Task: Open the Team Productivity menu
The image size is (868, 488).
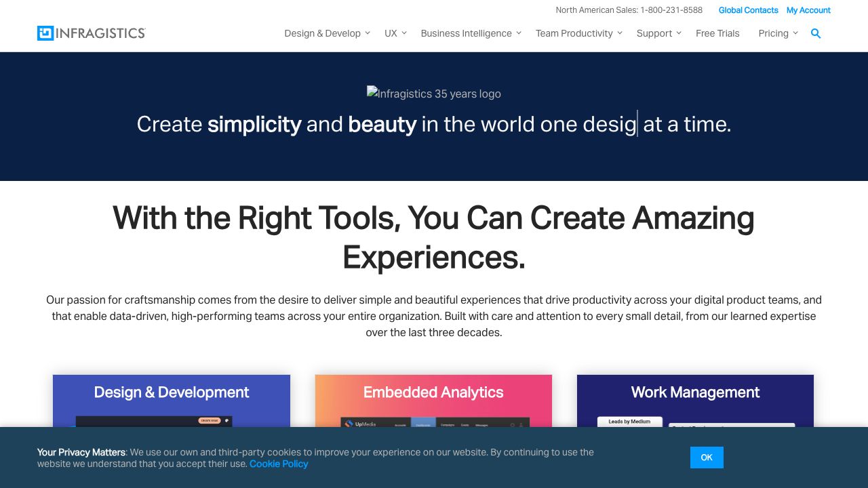Action: coord(574,33)
